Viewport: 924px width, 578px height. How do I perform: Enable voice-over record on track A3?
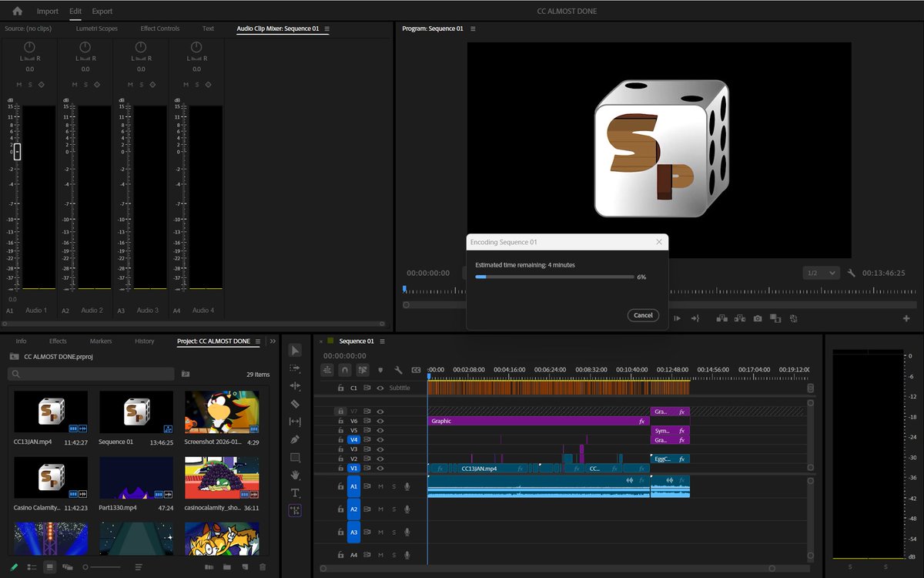[x=407, y=533]
